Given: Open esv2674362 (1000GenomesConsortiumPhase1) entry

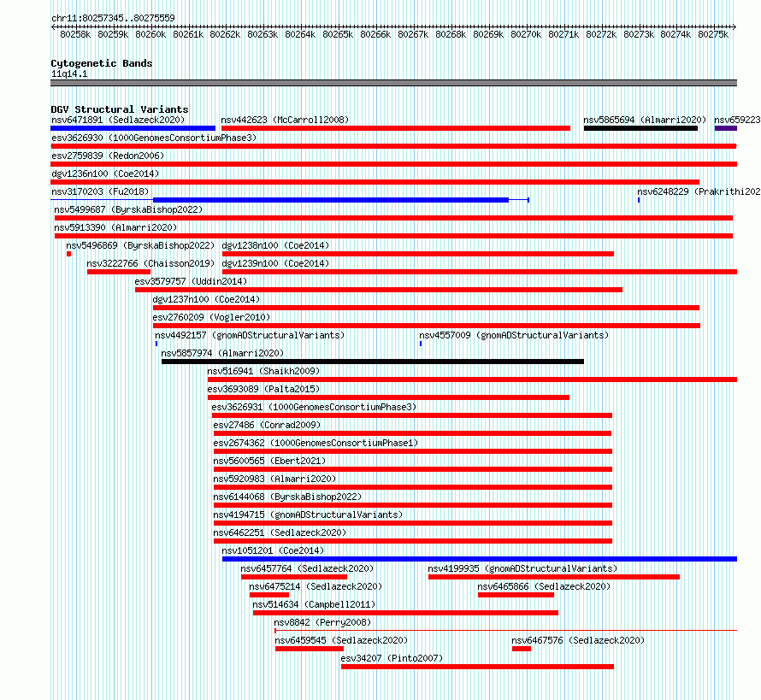Looking at the screenshot, I should pos(316,443).
